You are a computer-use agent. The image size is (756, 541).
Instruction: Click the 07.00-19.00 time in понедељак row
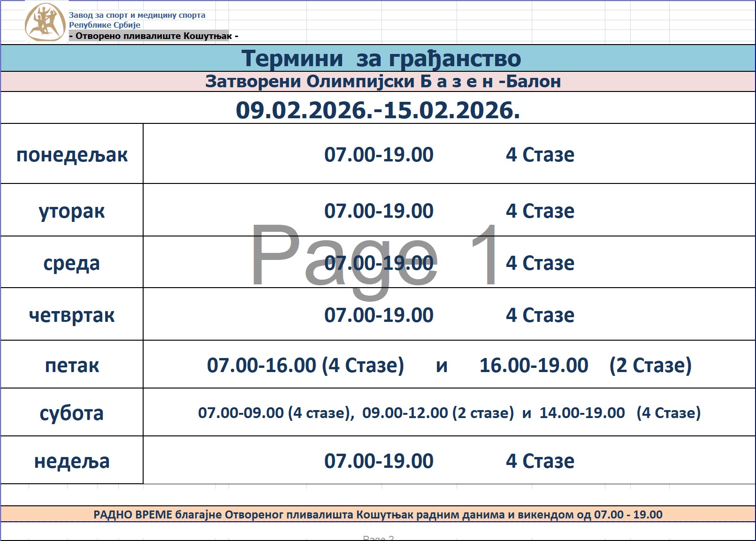click(x=379, y=154)
